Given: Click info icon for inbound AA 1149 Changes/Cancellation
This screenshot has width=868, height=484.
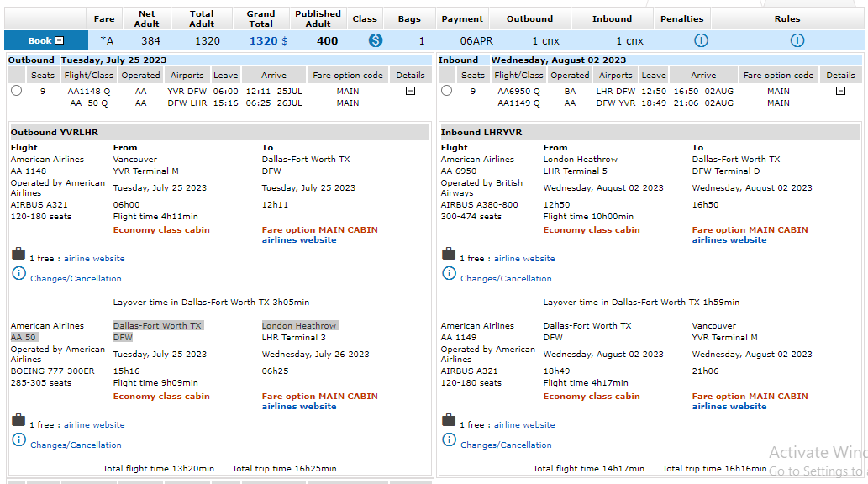Looking at the screenshot, I should [x=449, y=439].
